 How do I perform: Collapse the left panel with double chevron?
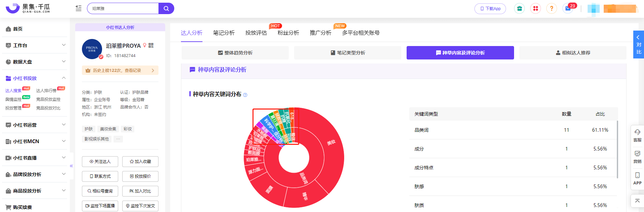coord(71,166)
